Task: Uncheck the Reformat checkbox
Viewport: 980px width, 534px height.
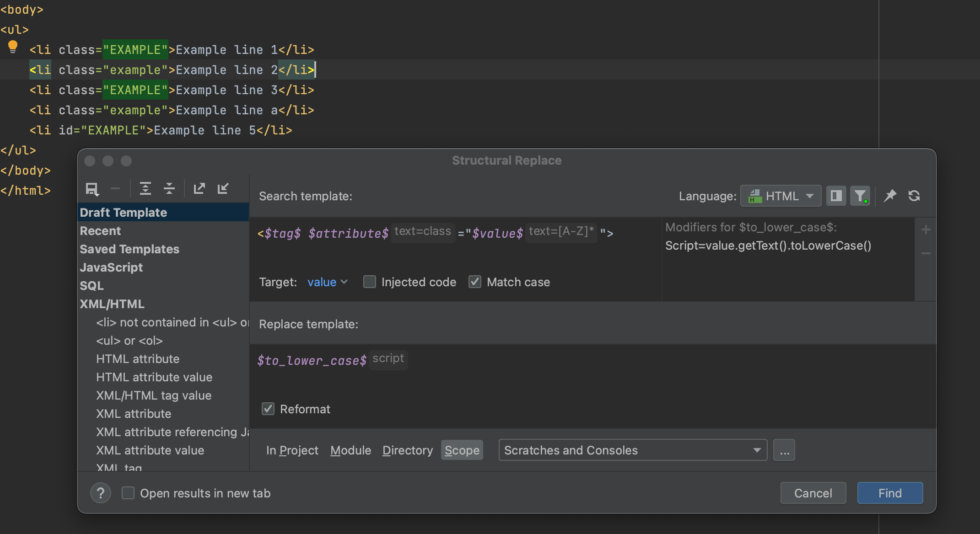Action: point(268,409)
